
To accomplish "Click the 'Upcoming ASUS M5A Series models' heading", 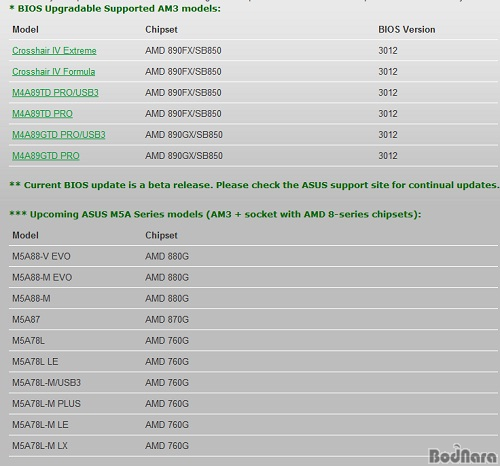I will [x=215, y=214].
